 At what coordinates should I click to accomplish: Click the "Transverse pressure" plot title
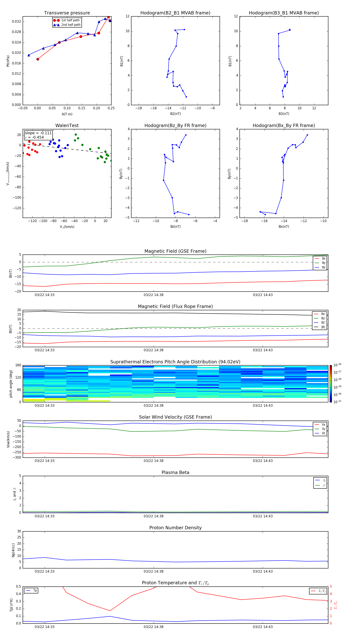coord(67,13)
